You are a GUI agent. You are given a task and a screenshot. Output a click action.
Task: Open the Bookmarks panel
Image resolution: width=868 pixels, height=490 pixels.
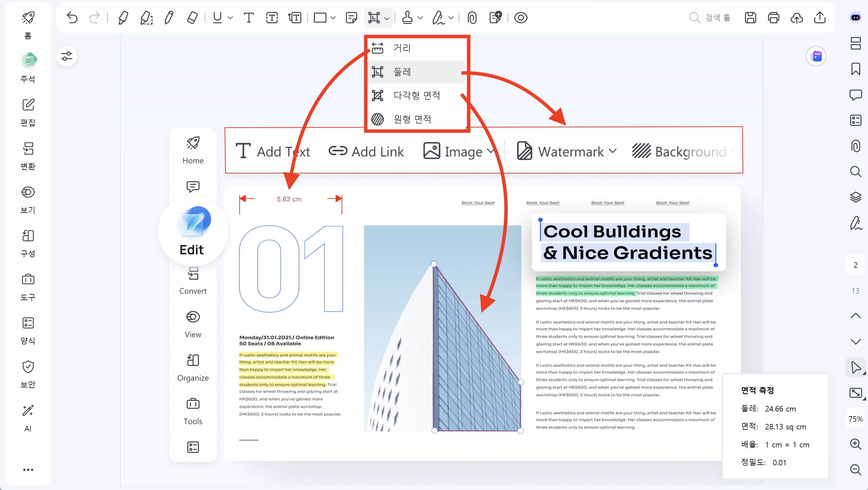click(x=855, y=69)
